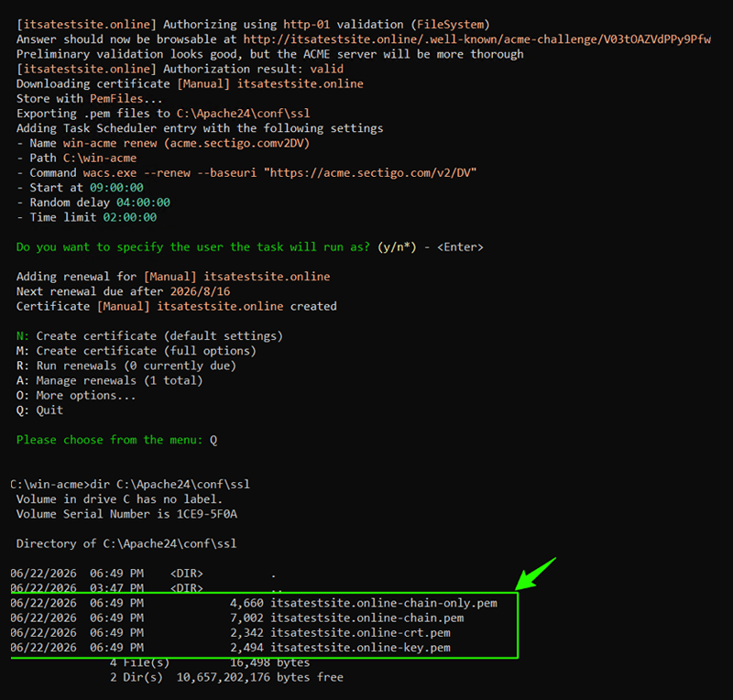This screenshot has height=700, width=733.
Task: Click menu option A: Manage renewals
Action: coord(110,380)
